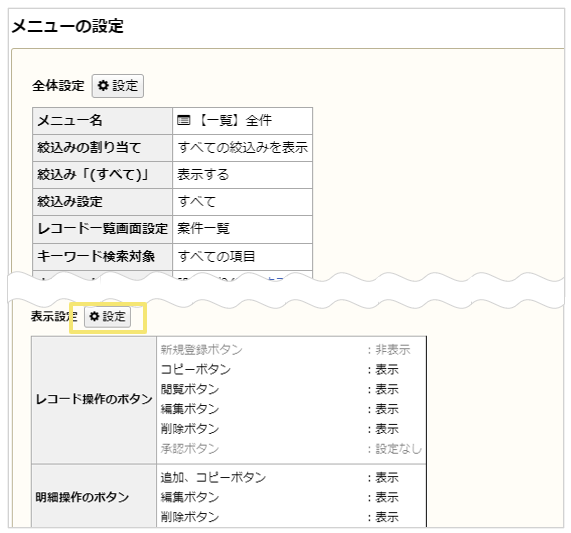The height and width of the screenshot is (533, 571).
Task: Select the レコード一覧画面設定 header cell
Action: point(102,229)
